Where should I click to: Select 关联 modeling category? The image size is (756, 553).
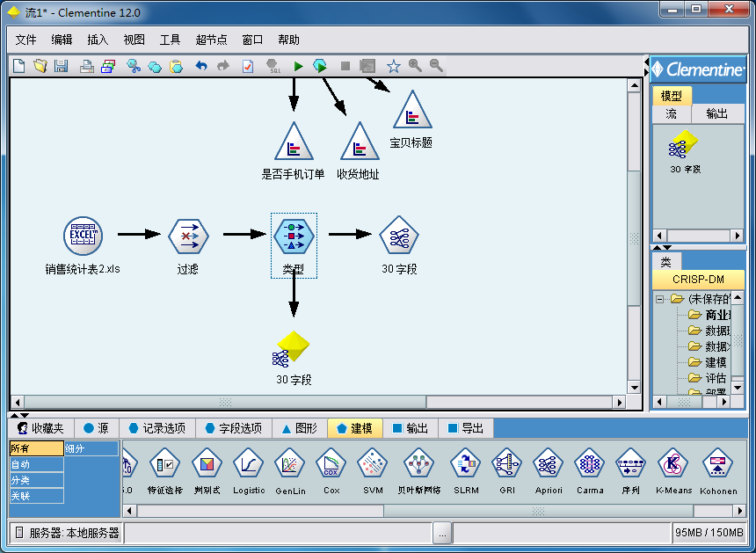pos(37,496)
